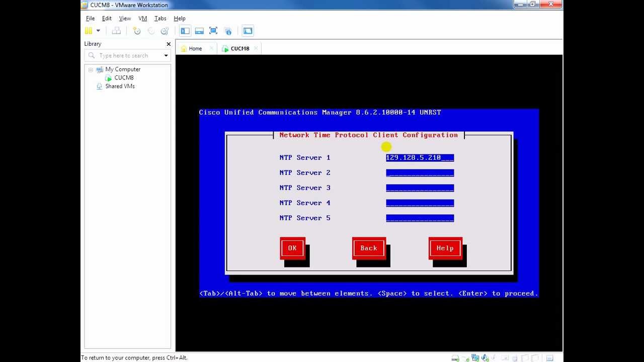The width and height of the screenshot is (644, 362).
Task: Open the VM menu
Action: click(x=143, y=18)
